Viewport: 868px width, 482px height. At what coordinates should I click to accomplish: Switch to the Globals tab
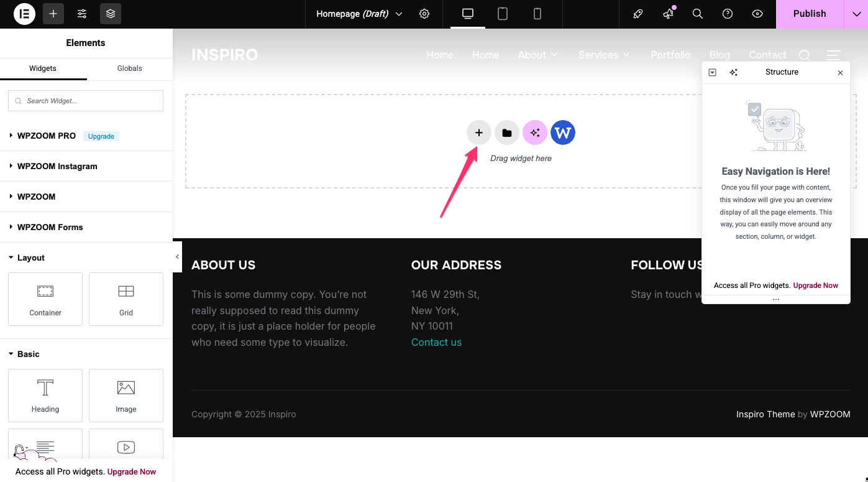pyautogui.click(x=129, y=68)
